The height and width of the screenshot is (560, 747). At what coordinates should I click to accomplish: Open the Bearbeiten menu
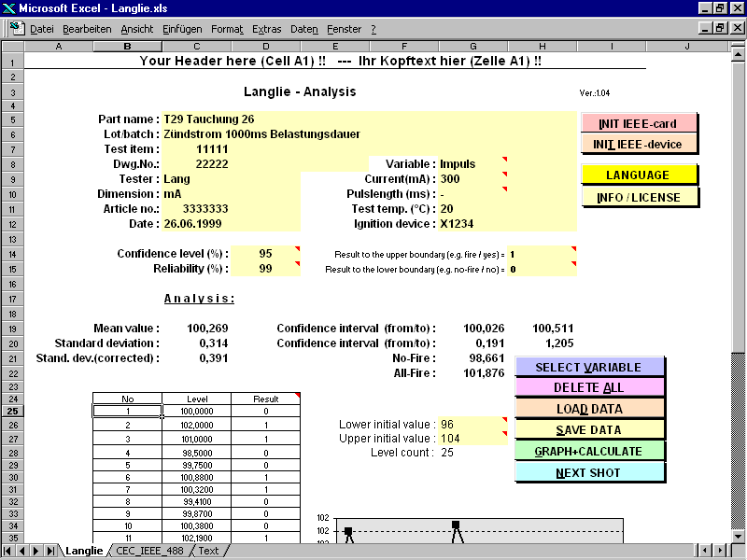tap(87, 29)
